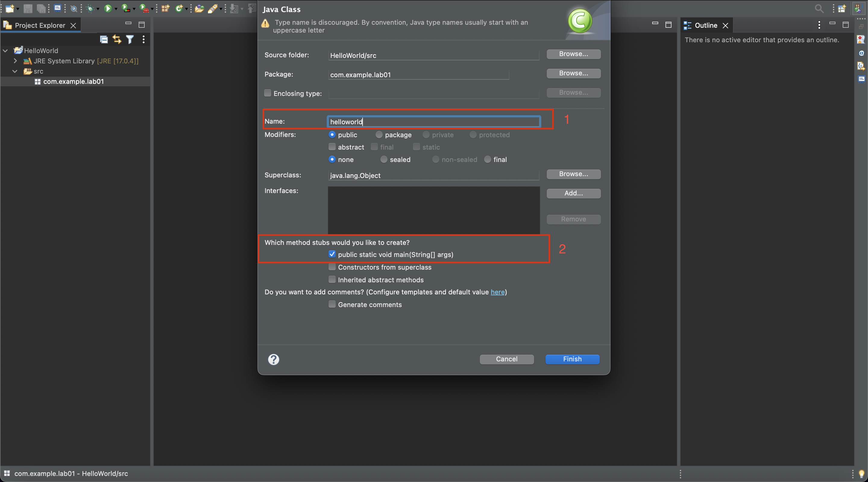This screenshot has width=868, height=482.
Task: Open dropdown arrow next to New wizard icon
Action: tap(18, 9)
